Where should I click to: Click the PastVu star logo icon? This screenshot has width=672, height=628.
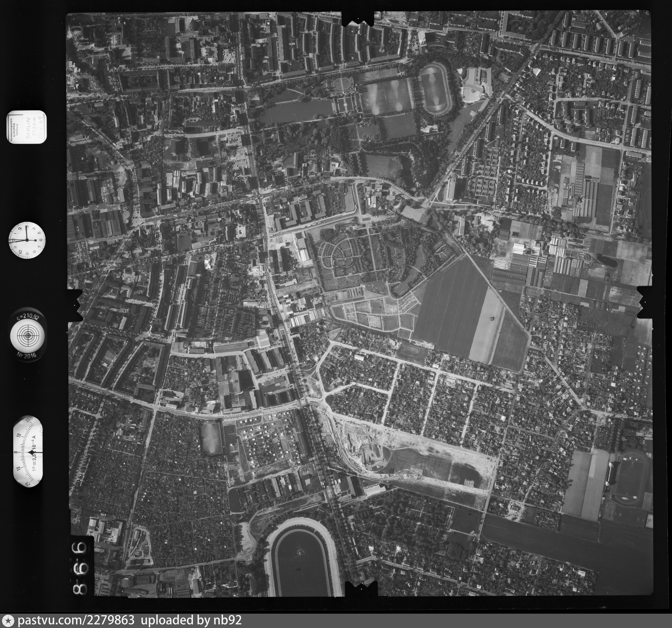point(8,621)
